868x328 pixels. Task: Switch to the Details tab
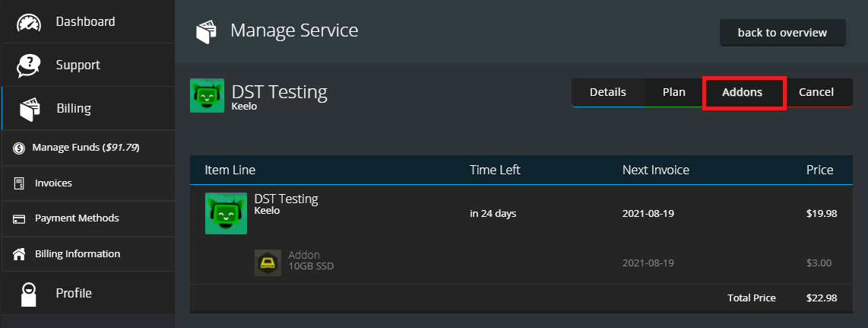point(608,92)
